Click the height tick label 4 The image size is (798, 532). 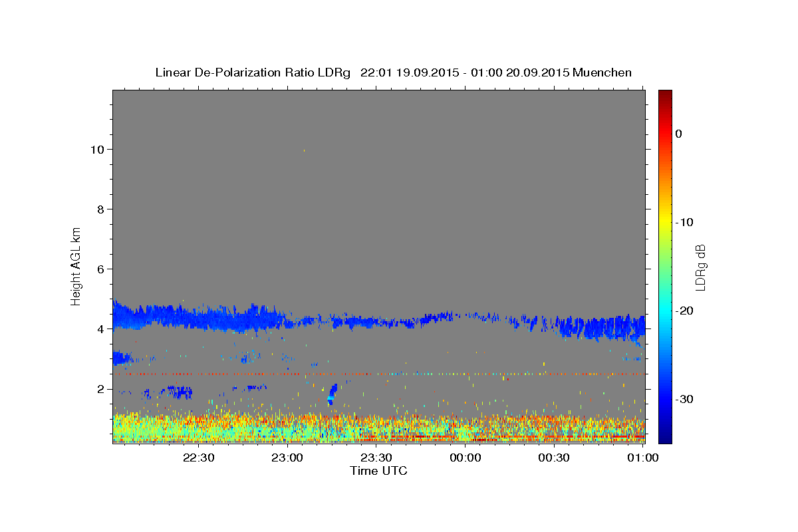[102, 329]
